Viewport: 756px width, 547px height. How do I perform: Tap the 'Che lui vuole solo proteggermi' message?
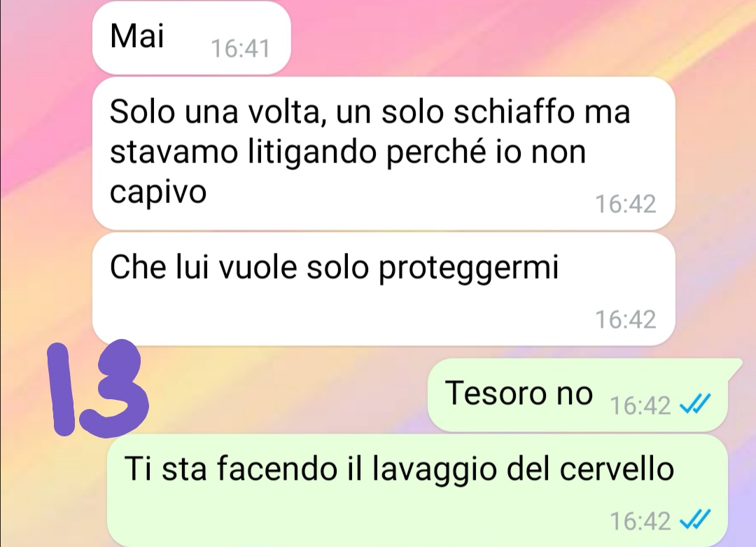click(384, 289)
